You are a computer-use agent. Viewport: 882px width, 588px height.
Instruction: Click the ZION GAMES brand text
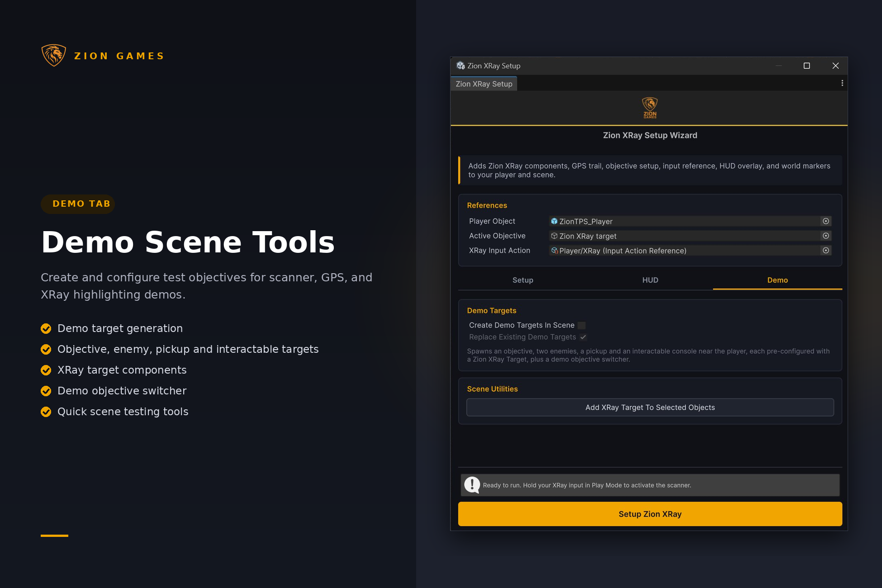(x=119, y=56)
